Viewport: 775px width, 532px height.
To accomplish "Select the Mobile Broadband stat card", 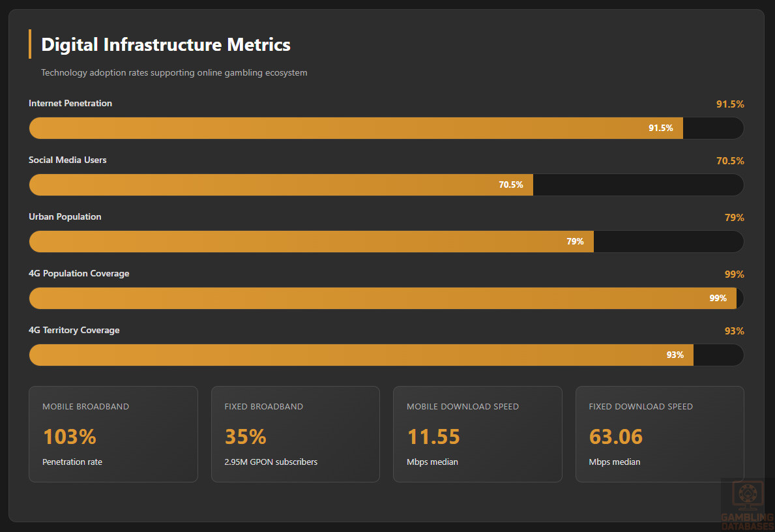I will [113, 434].
